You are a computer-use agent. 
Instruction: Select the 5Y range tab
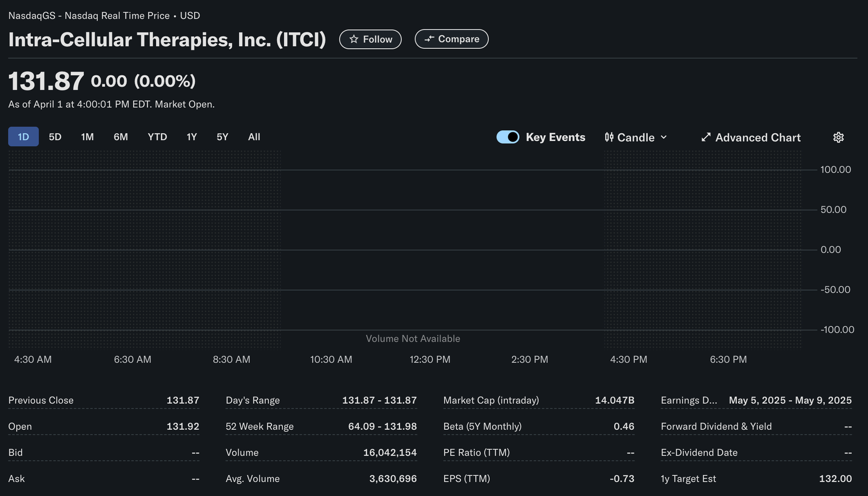(x=222, y=137)
